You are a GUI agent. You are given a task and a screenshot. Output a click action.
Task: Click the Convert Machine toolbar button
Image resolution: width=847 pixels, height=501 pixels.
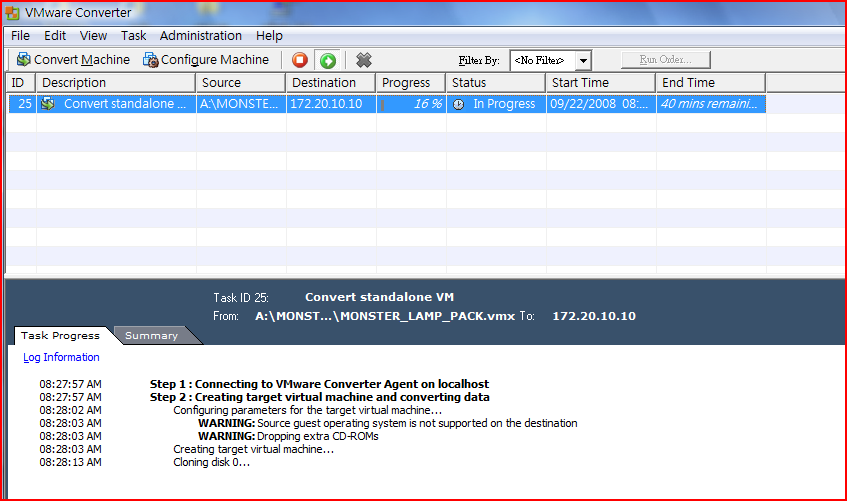click(73, 59)
